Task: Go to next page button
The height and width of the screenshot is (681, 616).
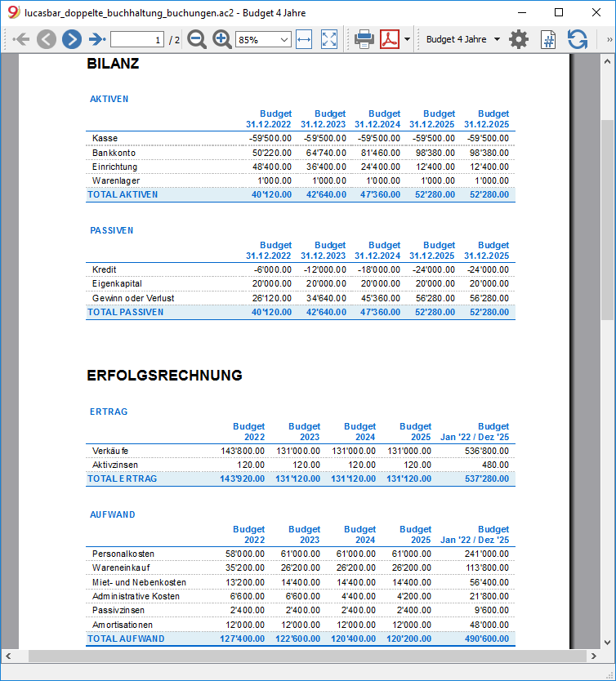Action: 72,39
